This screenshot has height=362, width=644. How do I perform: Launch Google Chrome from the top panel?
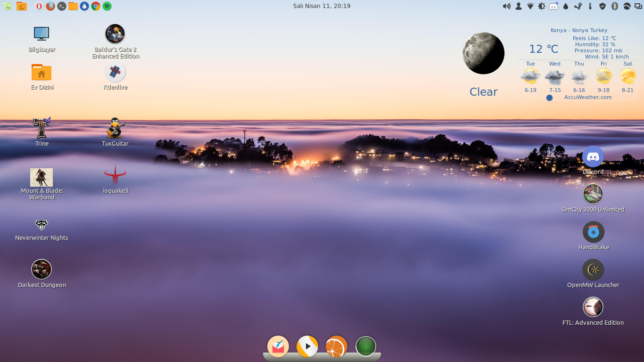(96, 6)
